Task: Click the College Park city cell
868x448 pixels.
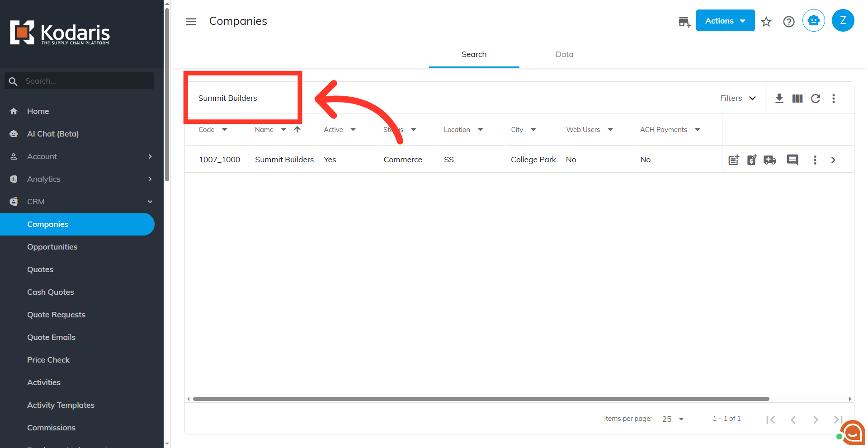Action: click(x=533, y=160)
